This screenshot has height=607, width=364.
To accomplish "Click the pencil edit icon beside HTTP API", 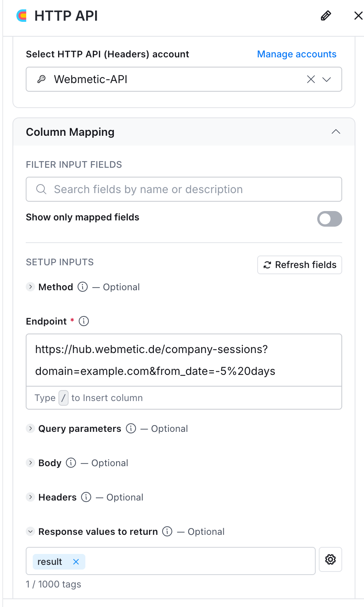I will 326,16.
